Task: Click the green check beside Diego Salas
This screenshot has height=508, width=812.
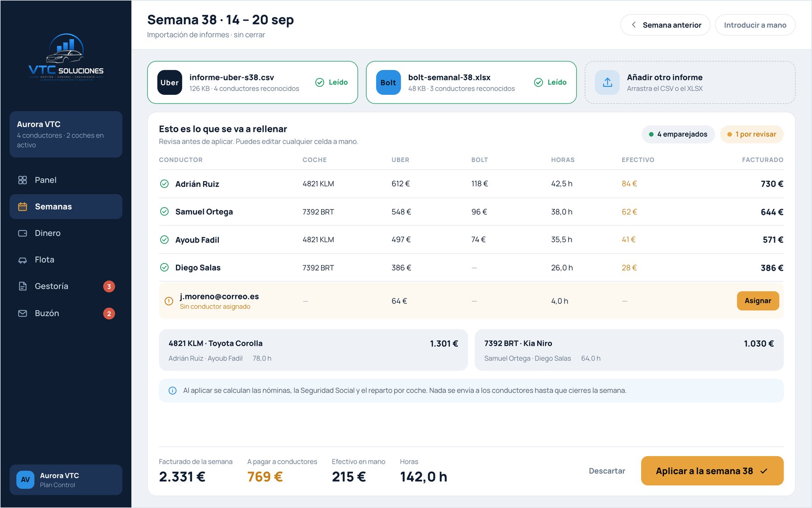Action: (165, 267)
